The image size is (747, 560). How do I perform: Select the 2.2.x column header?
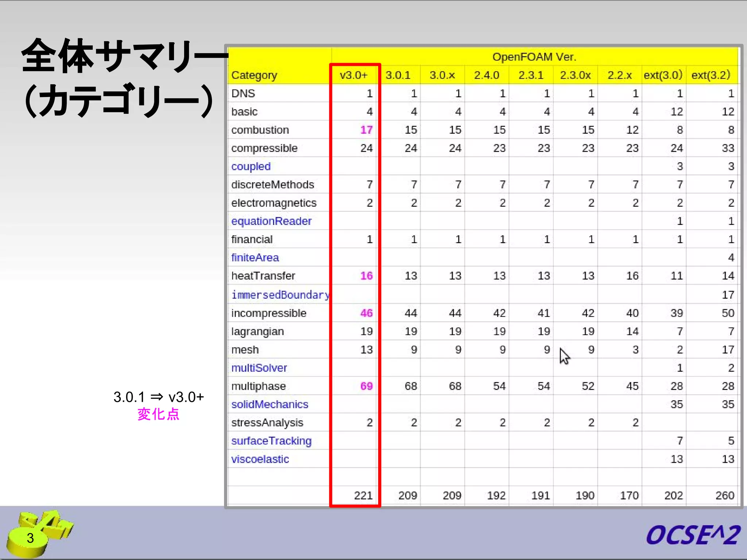click(619, 75)
